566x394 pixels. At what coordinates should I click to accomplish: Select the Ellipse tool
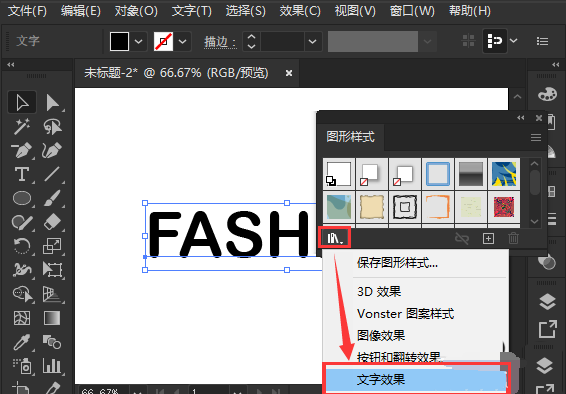[x=22, y=198]
